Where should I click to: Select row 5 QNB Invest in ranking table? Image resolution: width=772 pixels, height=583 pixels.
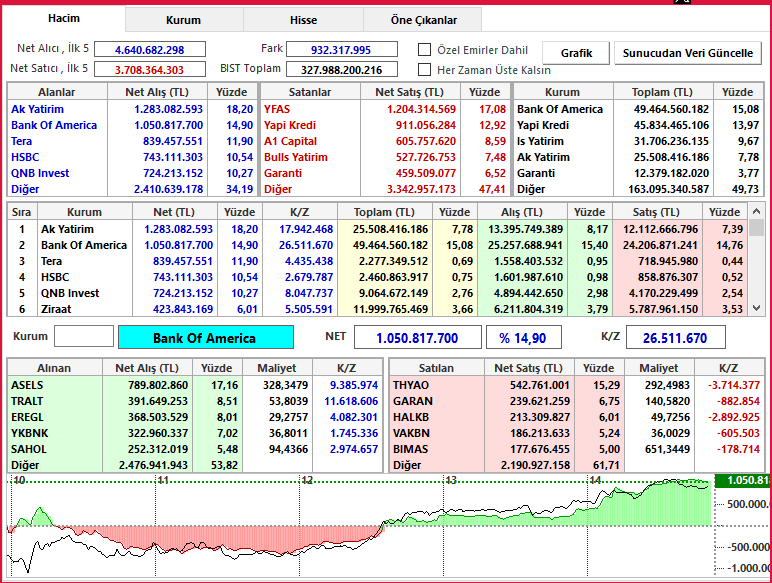[379, 293]
